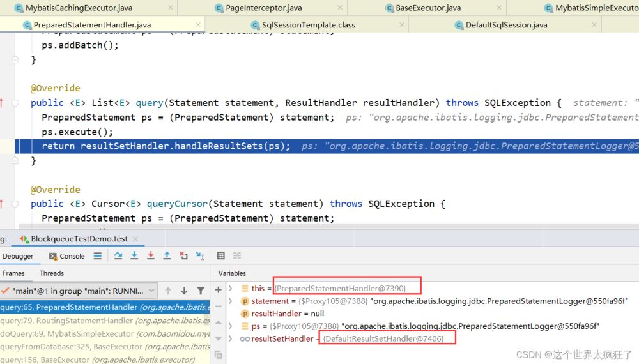Image resolution: width=639 pixels, height=364 pixels.
Task: Select the Frames tab
Action: click(13, 273)
